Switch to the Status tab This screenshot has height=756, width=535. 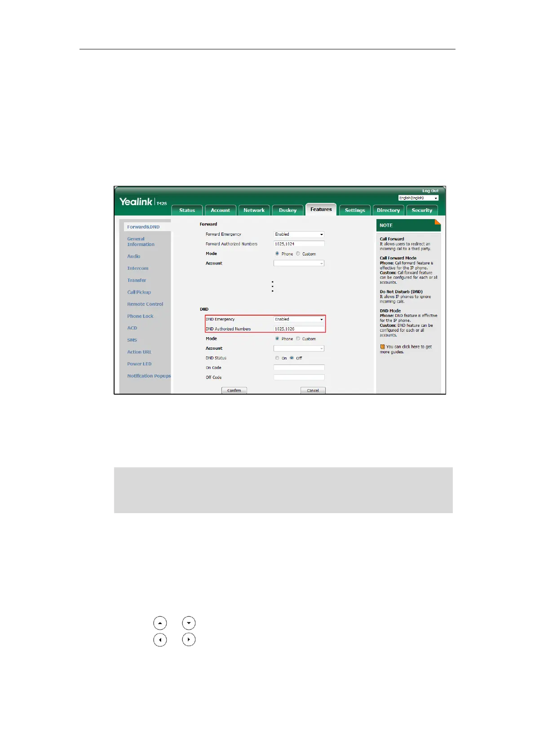tap(187, 210)
